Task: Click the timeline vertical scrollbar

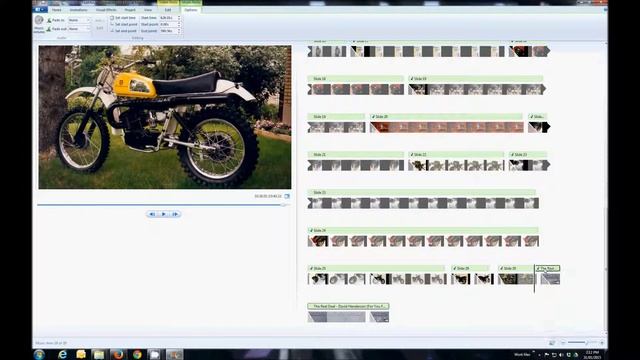Action: click(605, 188)
